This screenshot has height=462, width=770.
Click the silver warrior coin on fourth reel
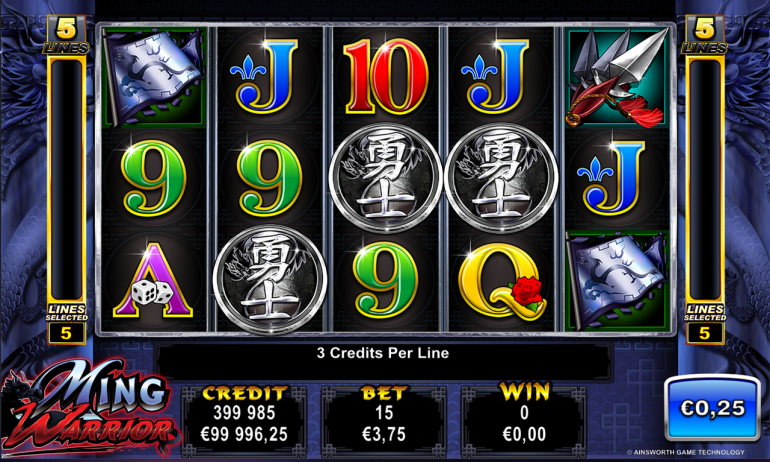click(501, 178)
